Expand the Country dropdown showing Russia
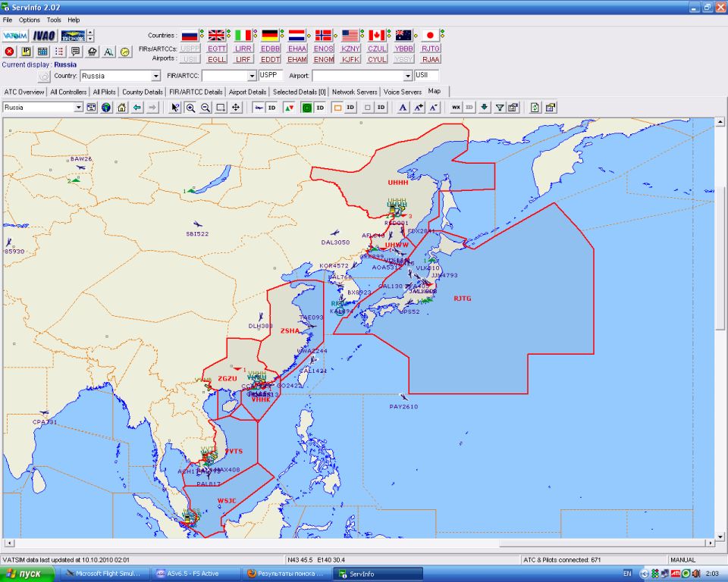Screen dimensions: 728x582 point(155,76)
